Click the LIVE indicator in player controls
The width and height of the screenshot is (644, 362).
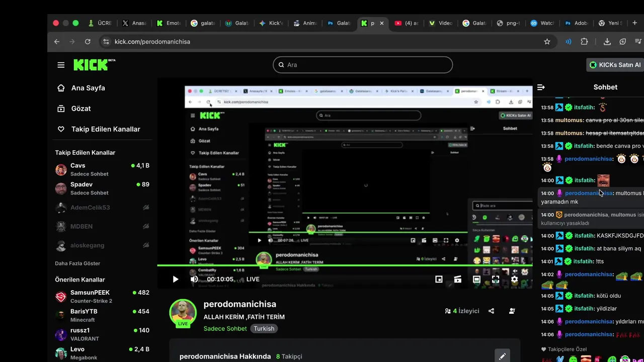[x=253, y=279]
